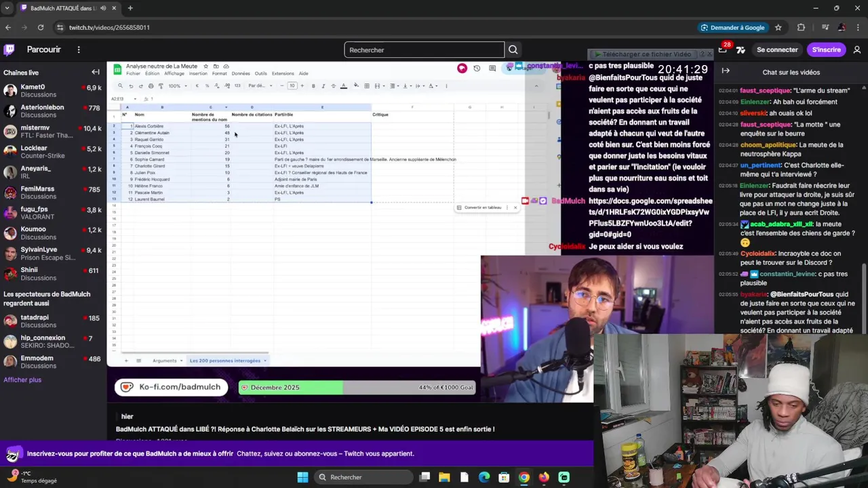The width and height of the screenshot is (868, 488).
Task: Click the S'inscrire button
Action: [826, 49]
